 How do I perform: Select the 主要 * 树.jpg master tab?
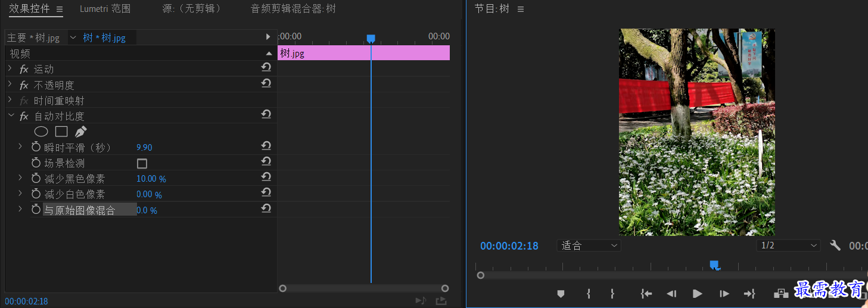[33, 38]
